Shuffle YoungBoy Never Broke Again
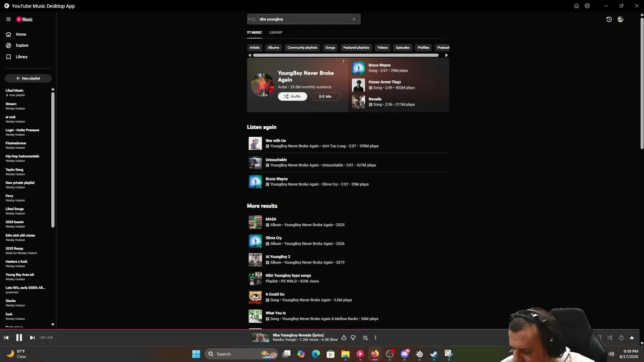Screen dimensions: 644x362 (x=292, y=97)
